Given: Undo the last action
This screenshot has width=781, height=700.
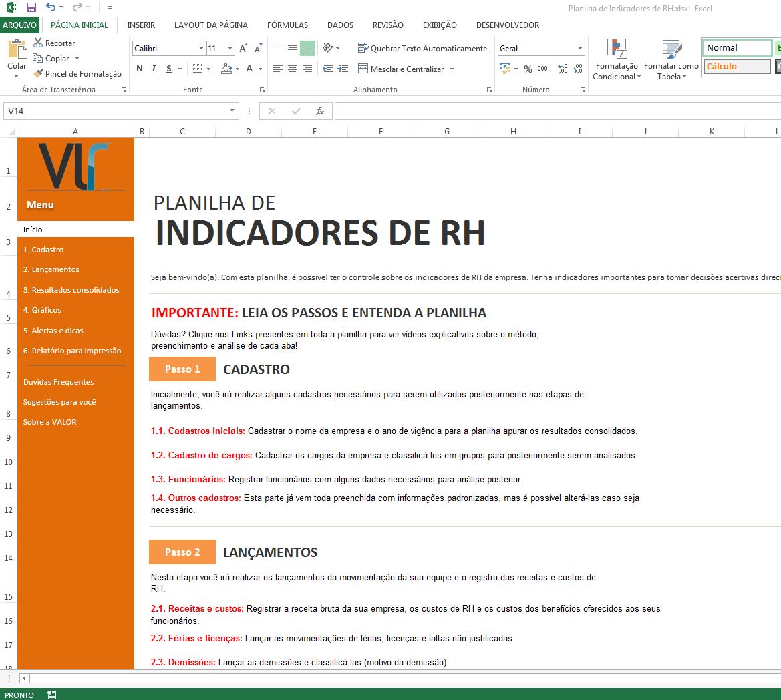Looking at the screenshot, I should [51, 7].
